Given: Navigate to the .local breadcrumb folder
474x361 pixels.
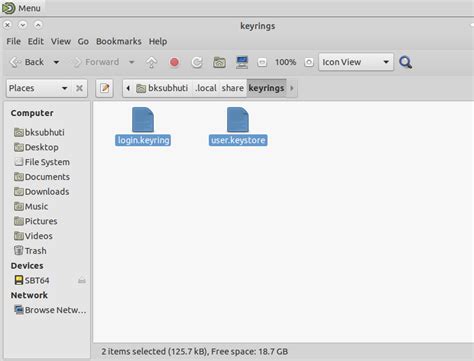Looking at the screenshot, I should coord(206,88).
